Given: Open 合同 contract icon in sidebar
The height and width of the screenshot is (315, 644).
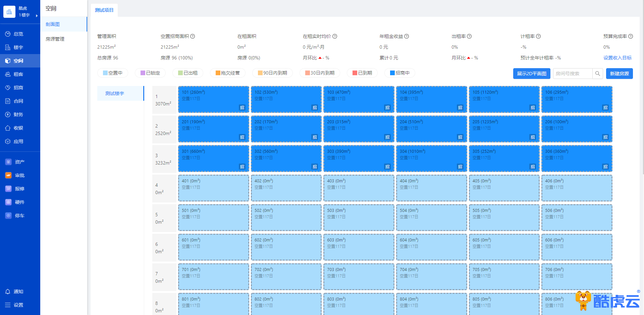Looking at the screenshot, I should pos(8,101).
